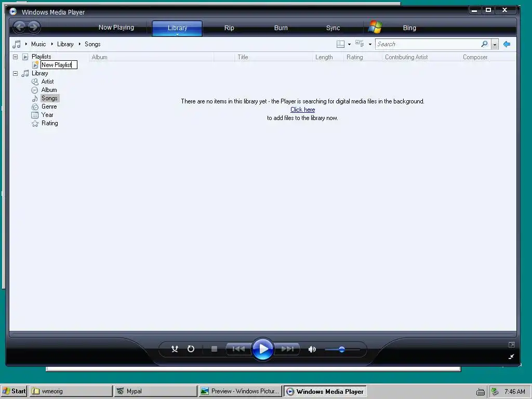Mute sound with the speaker icon
Viewport: 532px width, 399px height.
point(312,349)
